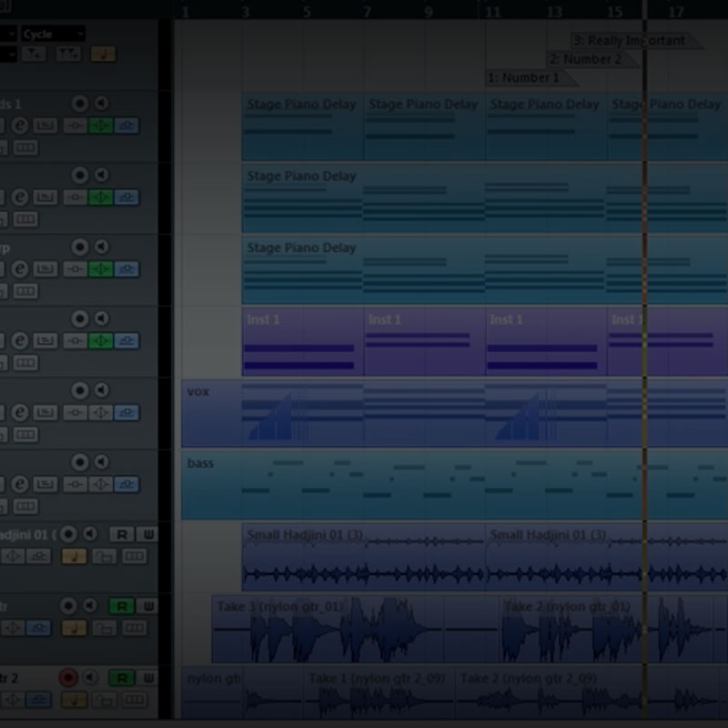
Task: Select 'Take 3 (nylon gtr_01)' audio clip
Action: pyautogui.click(x=328, y=629)
